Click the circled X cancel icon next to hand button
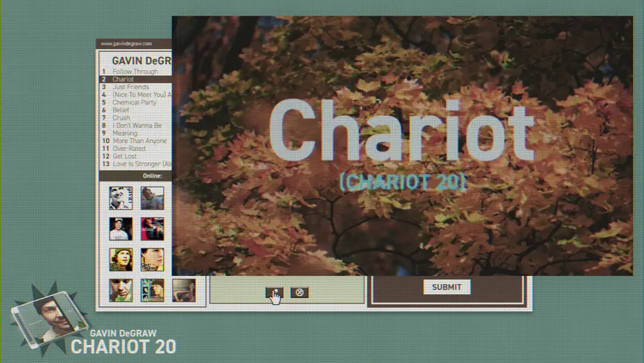644x363 pixels. (x=299, y=292)
